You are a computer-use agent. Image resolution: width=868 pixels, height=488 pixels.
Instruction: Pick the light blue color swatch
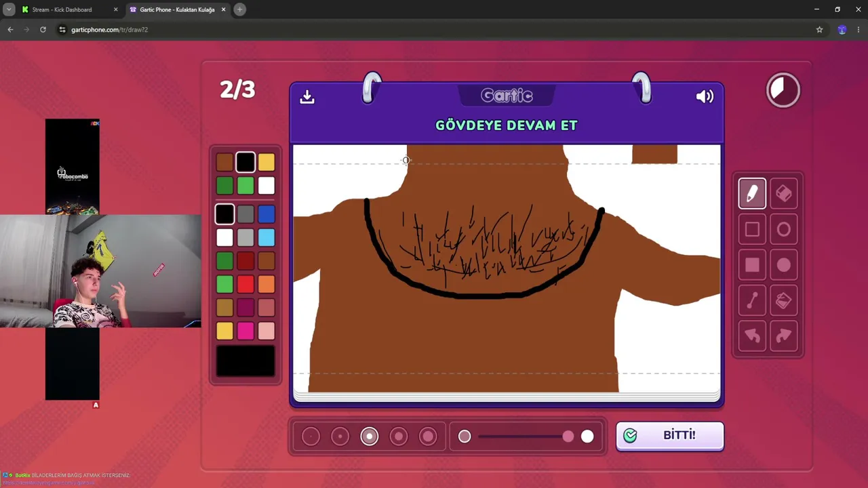(267, 237)
